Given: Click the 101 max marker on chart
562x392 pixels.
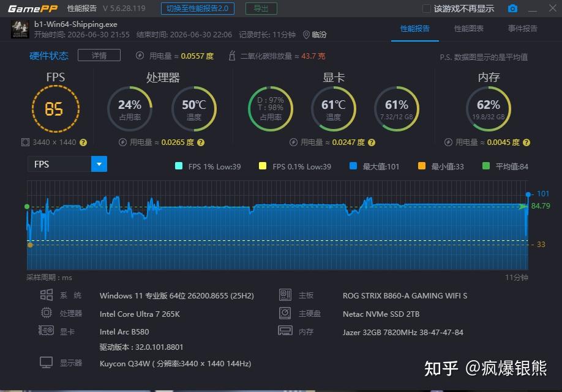Looking at the screenshot, I should click(528, 194).
